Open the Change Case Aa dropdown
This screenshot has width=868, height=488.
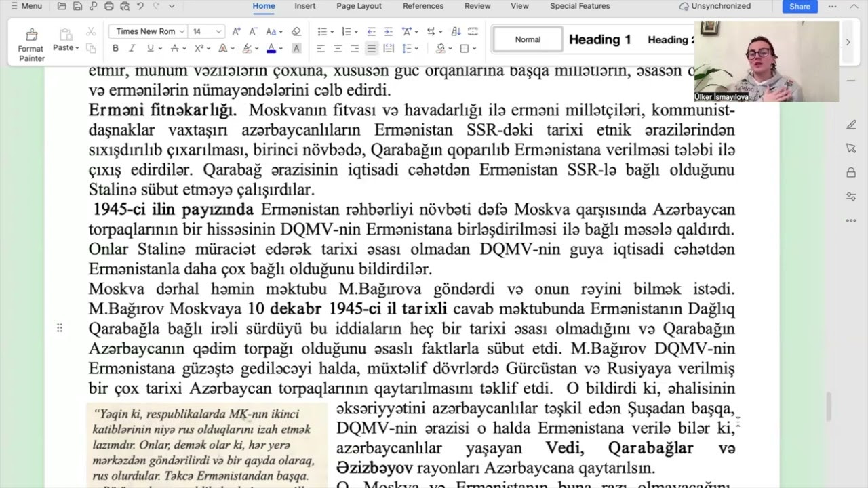point(273,31)
